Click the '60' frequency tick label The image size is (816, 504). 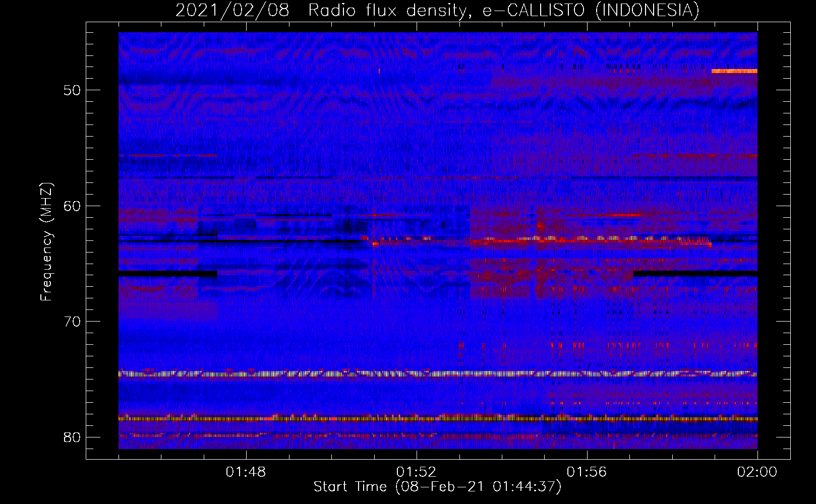[72, 206]
